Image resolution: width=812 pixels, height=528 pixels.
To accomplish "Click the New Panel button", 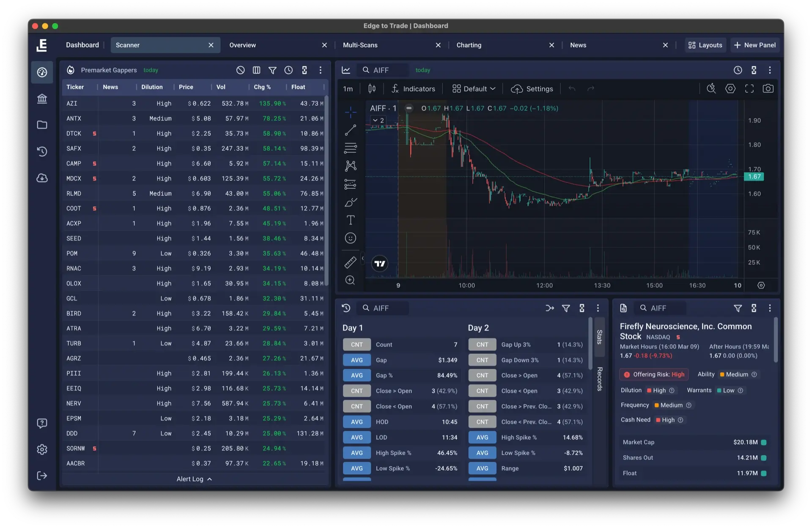I will click(755, 45).
